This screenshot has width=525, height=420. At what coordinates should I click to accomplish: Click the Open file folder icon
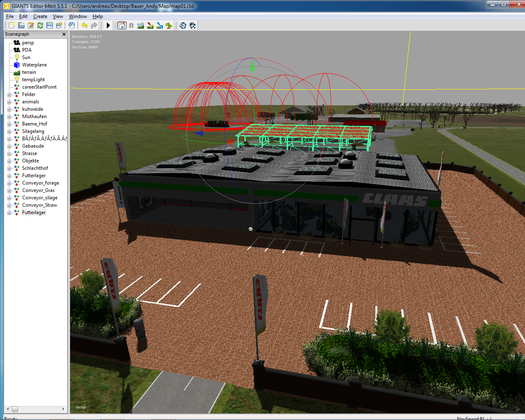[21, 25]
